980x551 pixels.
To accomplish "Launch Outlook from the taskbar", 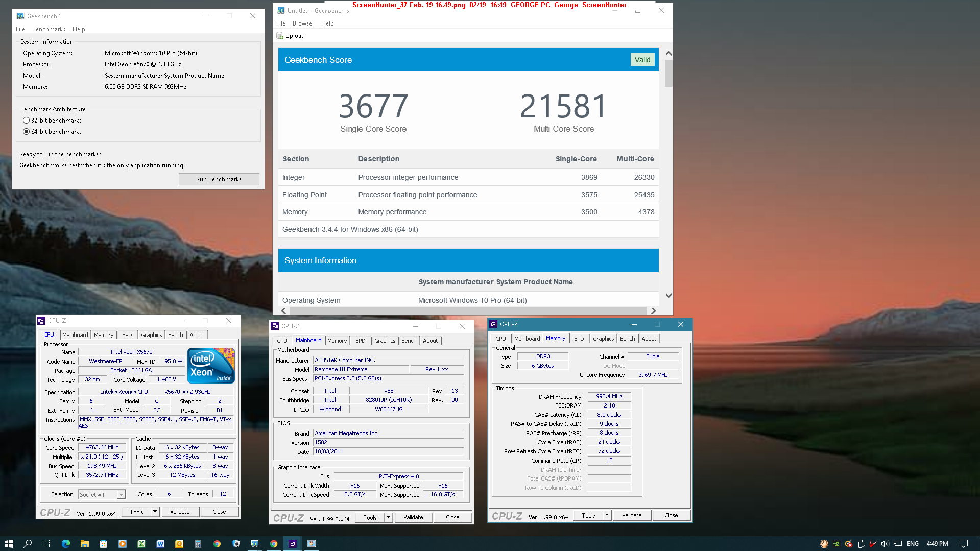I will tap(179, 543).
